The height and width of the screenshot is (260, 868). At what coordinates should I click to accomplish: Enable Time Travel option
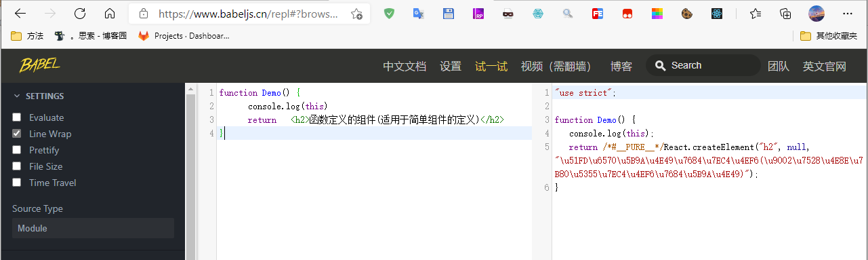(17, 183)
